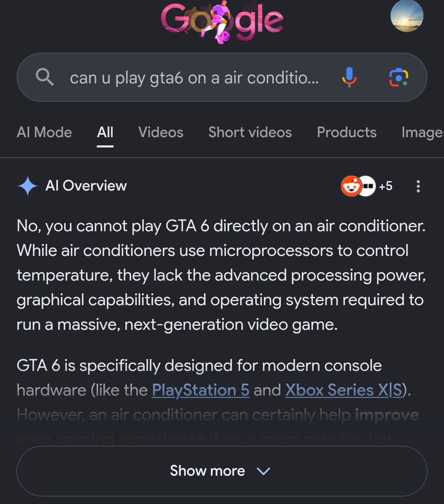Focus the search query text field
Image resolution: width=444 pixels, height=504 pixels.
(194, 78)
